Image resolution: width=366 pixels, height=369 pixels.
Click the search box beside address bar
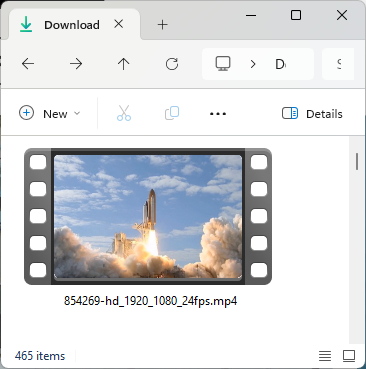click(x=338, y=64)
